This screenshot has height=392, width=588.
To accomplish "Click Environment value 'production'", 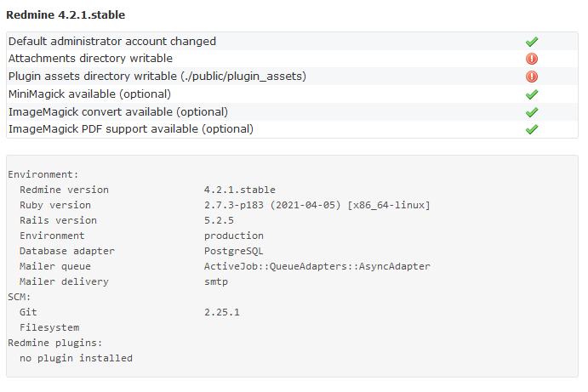I will [x=234, y=236].
